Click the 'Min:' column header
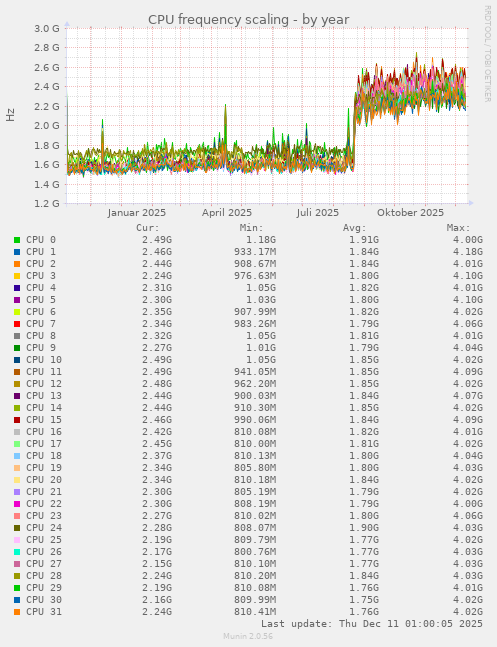The image size is (497, 647). point(251,228)
